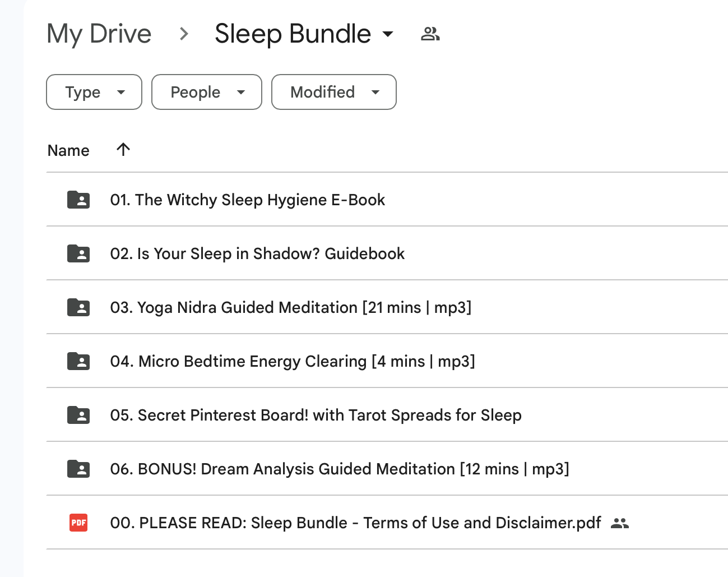The height and width of the screenshot is (577, 728).
Task: Click the sort direction arrow next to Name
Action: point(123,150)
